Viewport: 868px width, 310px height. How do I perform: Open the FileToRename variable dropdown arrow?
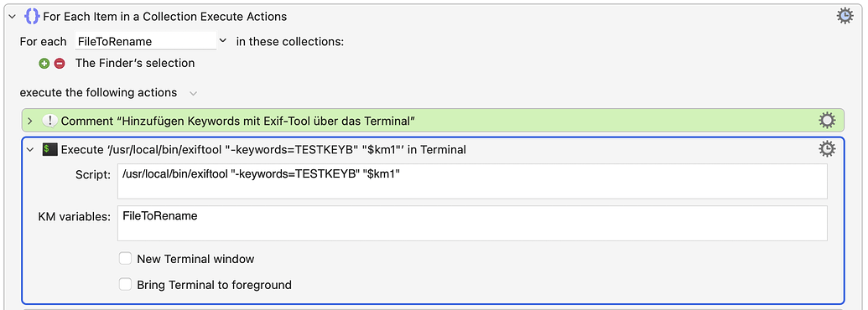point(222,41)
